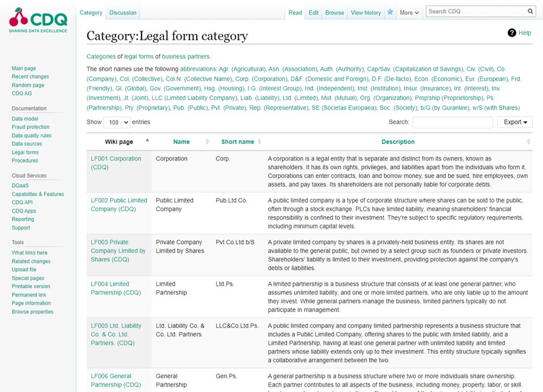Open Upload file tool
This screenshot has width=543, height=392.
pyautogui.click(x=24, y=270)
